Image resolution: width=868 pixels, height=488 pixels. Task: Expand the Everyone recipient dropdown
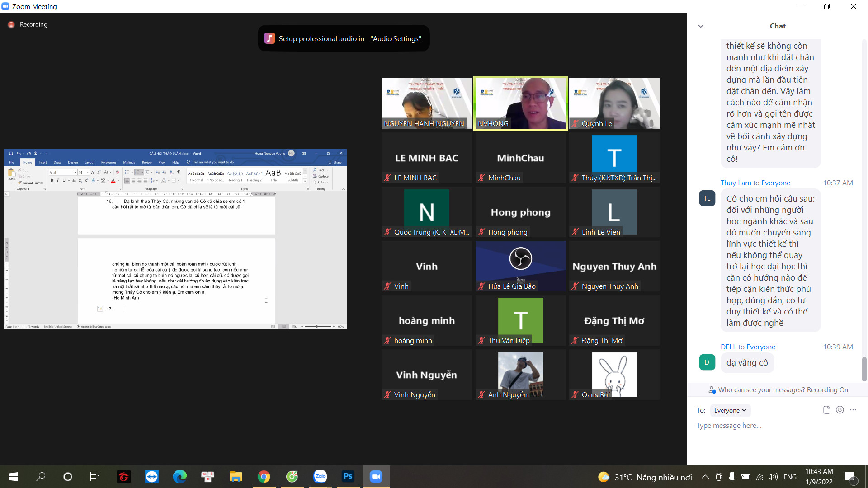[730, 410]
